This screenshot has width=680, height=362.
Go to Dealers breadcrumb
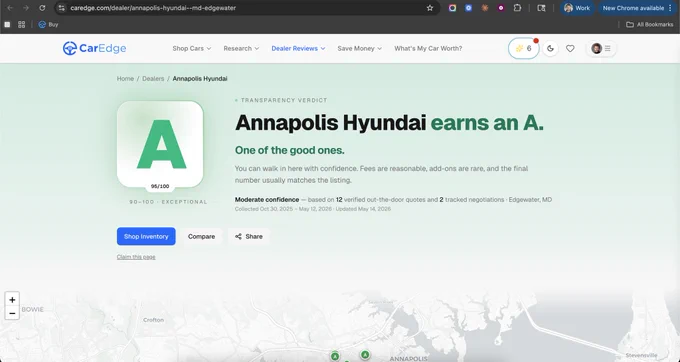[153, 78]
